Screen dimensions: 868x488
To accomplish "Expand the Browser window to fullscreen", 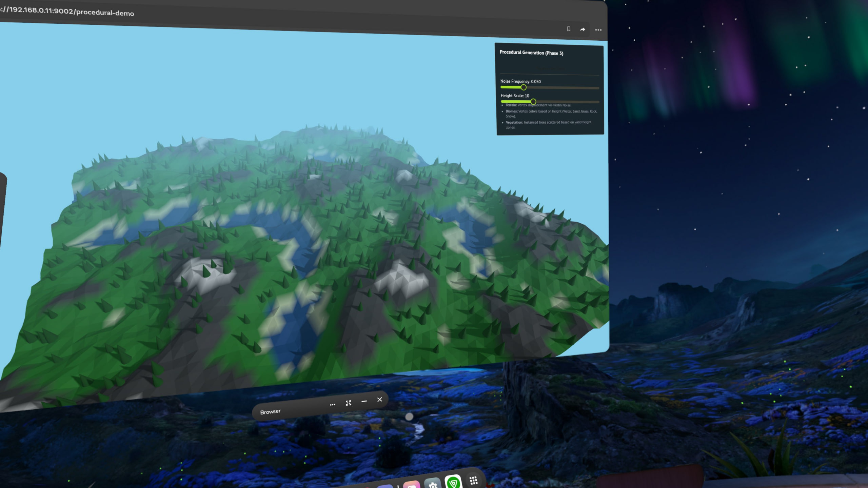I will (348, 403).
